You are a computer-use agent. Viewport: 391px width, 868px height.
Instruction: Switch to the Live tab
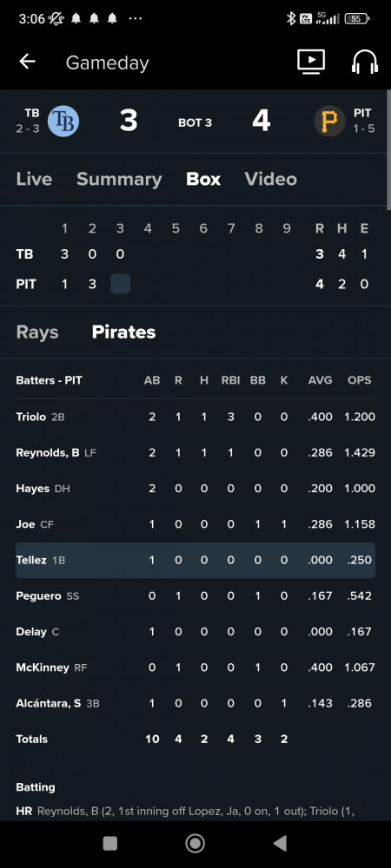[35, 180]
